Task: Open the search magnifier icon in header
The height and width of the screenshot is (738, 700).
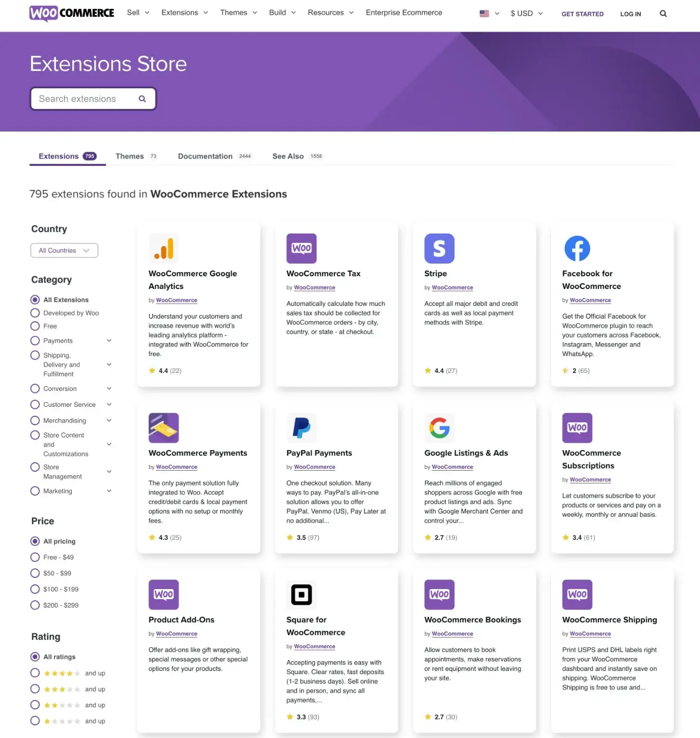Action: coord(663,14)
